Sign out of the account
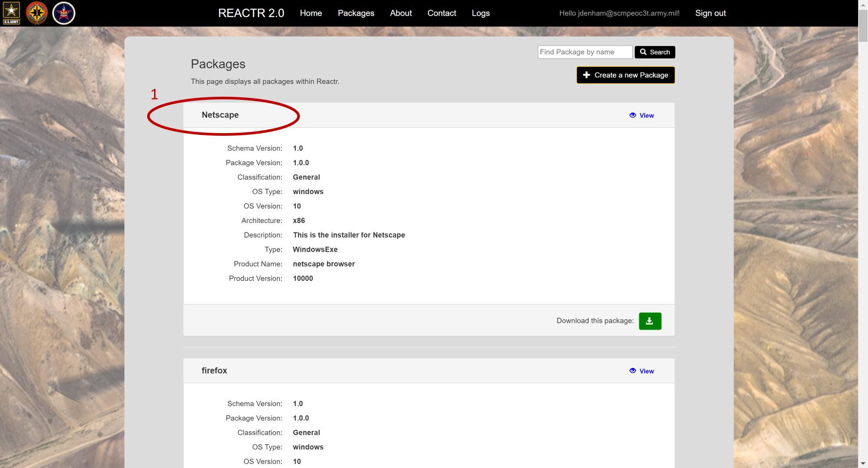 click(710, 13)
